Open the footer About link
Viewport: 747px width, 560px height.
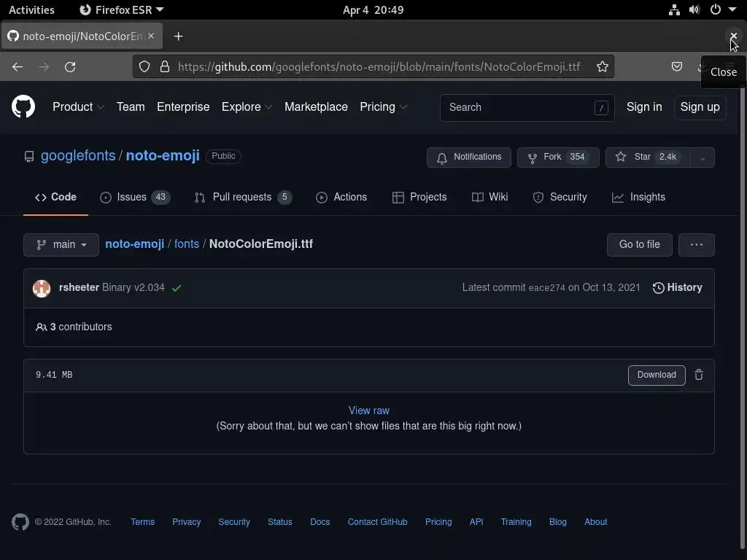tap(595, 522)
